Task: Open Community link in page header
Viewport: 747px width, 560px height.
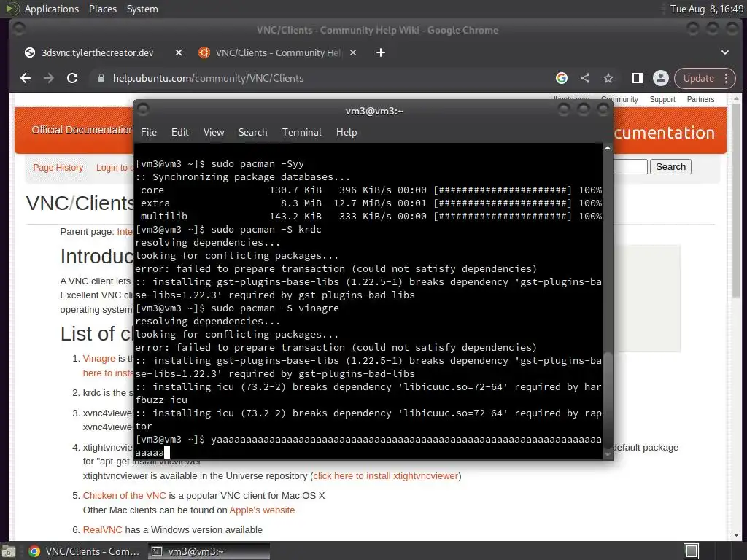Action: pos(619,99)
